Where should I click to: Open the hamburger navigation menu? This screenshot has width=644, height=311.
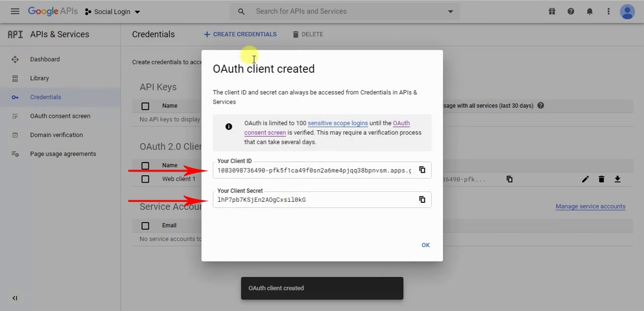(15, 11)
